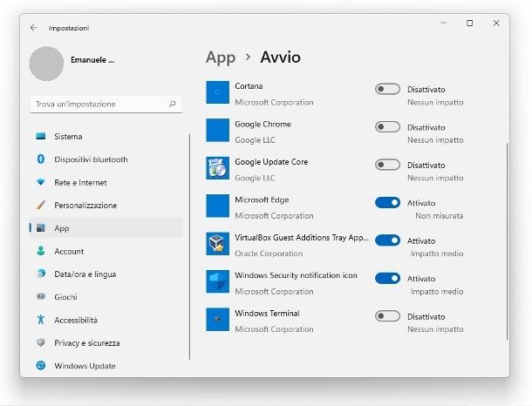The height and width of the screenshot is (406, 532).
Task: Click the Non misurata impact label
Action: point(439,215)
